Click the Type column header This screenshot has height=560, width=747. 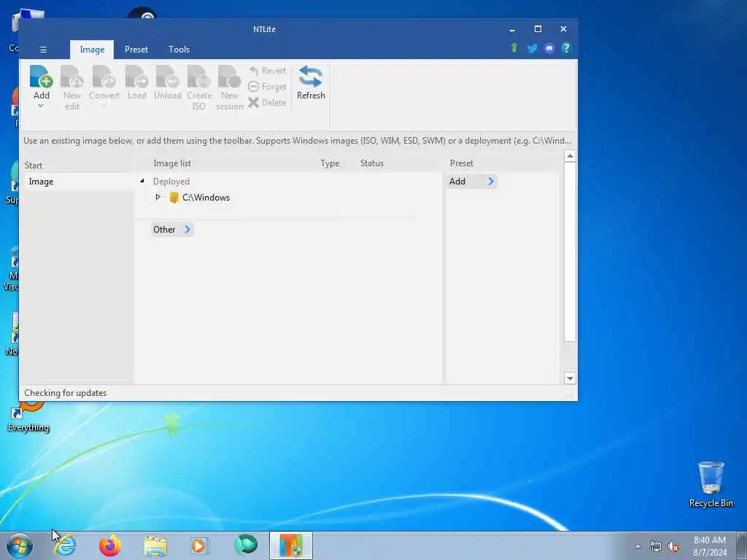(330, 163)
